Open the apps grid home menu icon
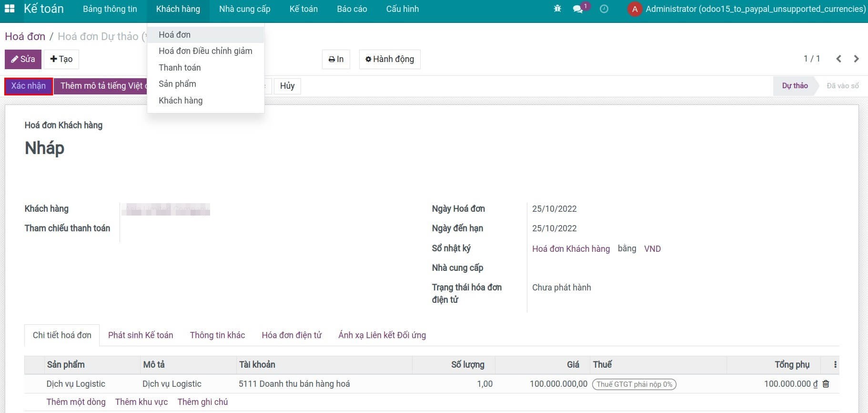868x413 pixels. point(10,9)
